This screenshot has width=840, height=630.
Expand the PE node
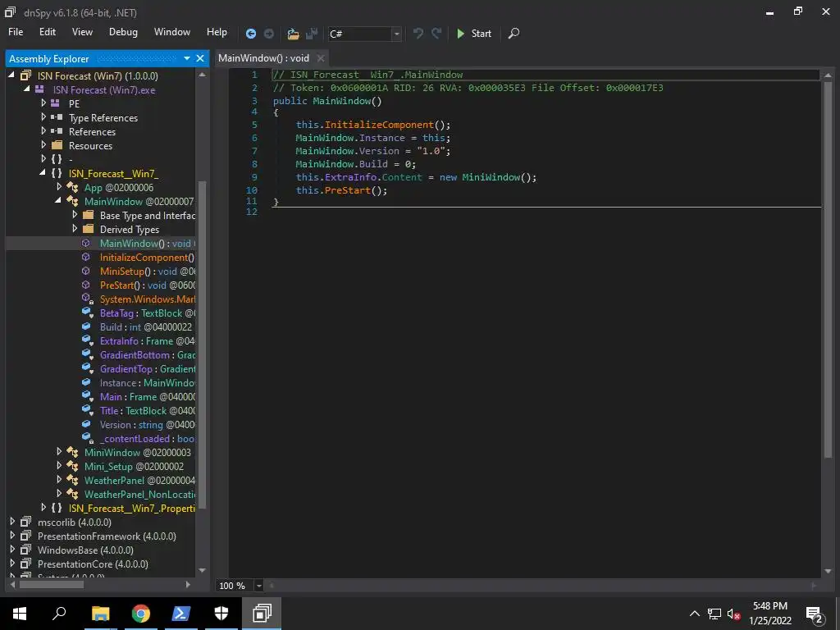[x=43, y=103]
